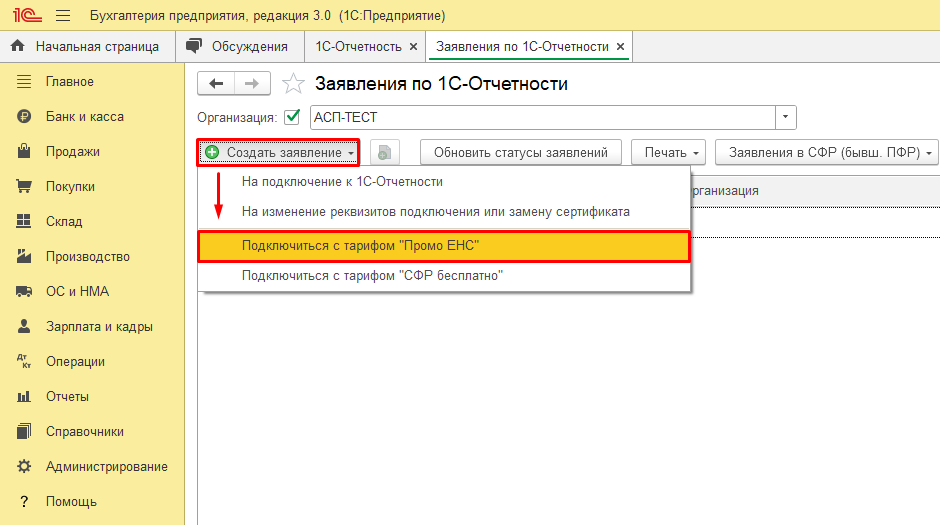Toggle the Организация filter checkbox
940x525 pixels.
292,117
